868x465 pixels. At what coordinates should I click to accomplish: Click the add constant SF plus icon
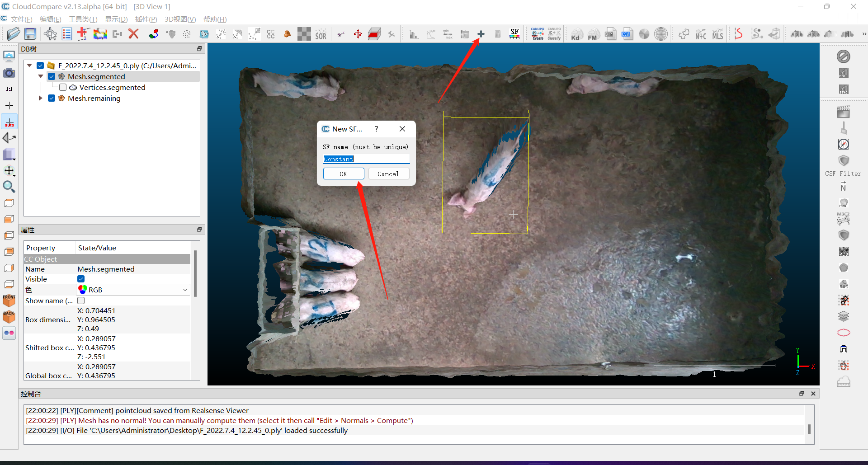coord(481,34)
